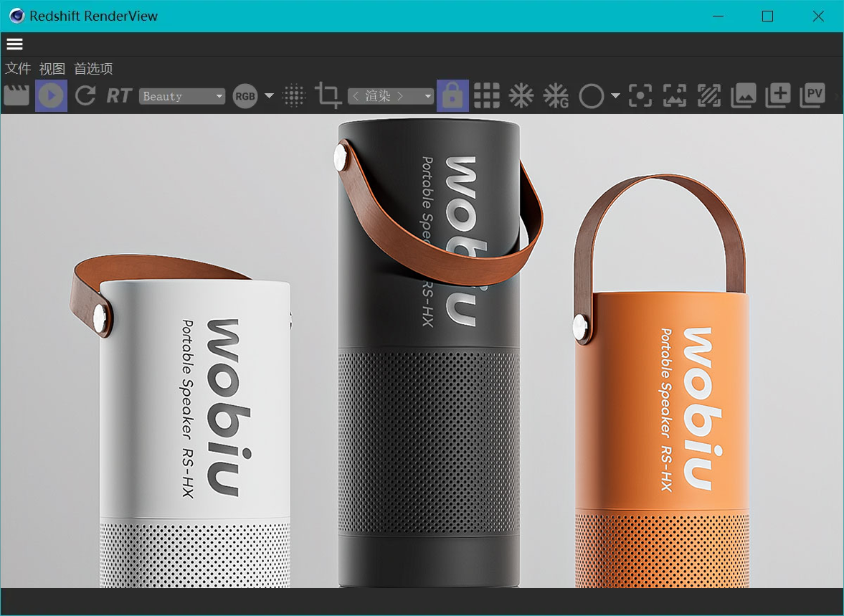Click the bracketed dot focus icon

click(x=640, y=96)
